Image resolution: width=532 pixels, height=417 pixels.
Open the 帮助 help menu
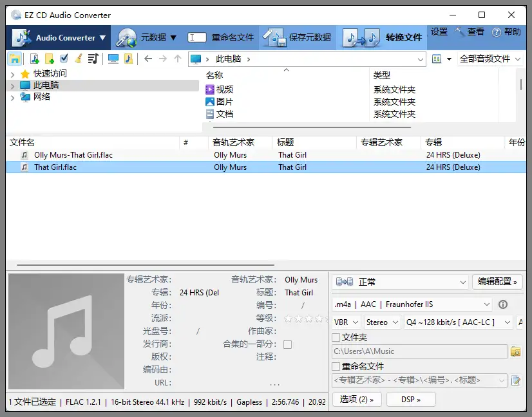tap(506, 32)
